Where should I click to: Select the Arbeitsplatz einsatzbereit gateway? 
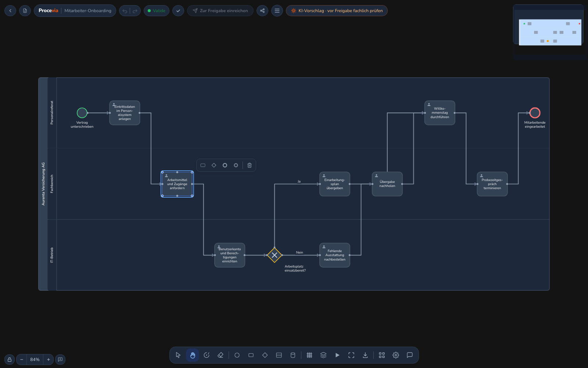tap(275, 255)
